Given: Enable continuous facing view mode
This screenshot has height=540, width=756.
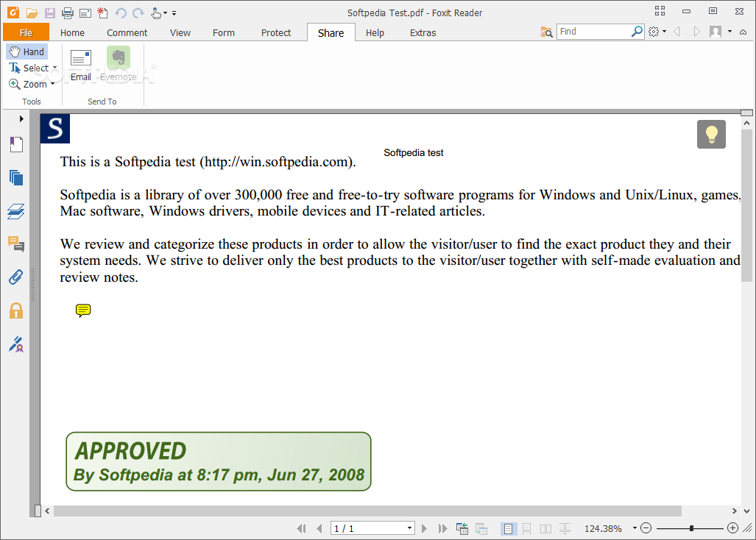Looking at the screenshot, I should tap(565, 528).
